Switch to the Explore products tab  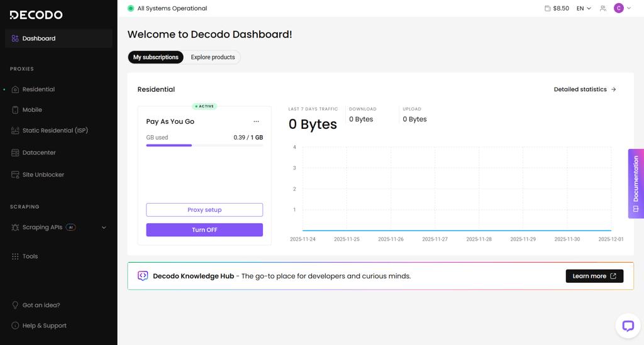[x=213, y=57]
